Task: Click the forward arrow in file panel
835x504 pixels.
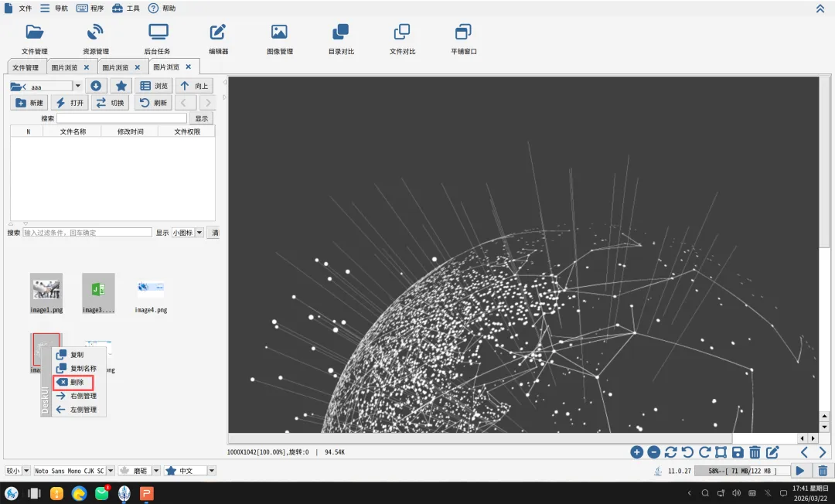Action: click(x=208, y=103)
